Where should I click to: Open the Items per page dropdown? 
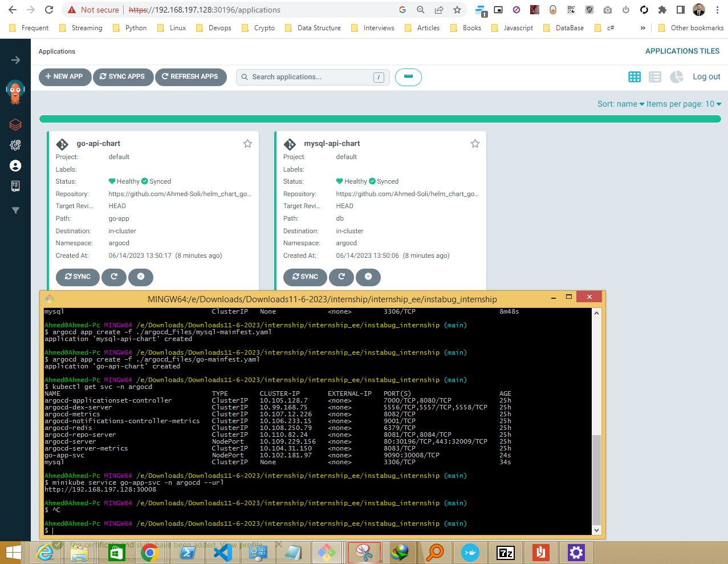684,104
